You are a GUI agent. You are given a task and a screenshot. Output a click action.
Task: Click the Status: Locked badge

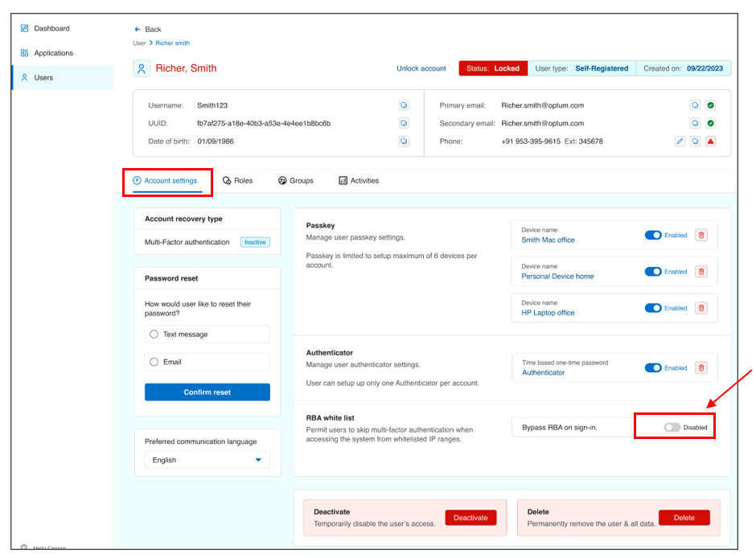[493, 68]
